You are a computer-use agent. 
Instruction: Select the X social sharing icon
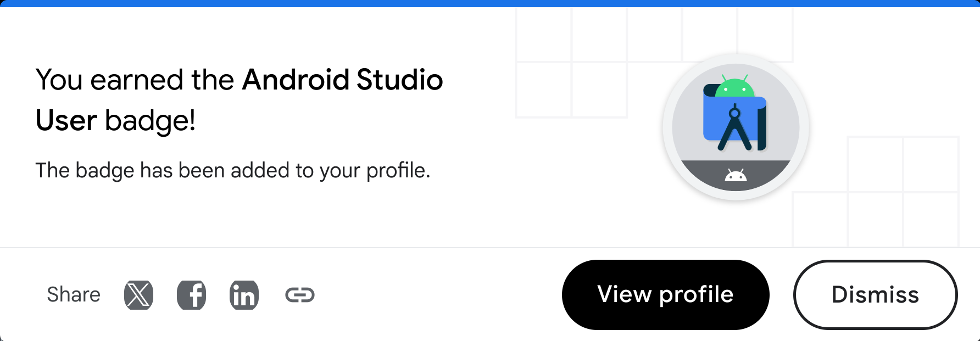[x=137, y=295]
